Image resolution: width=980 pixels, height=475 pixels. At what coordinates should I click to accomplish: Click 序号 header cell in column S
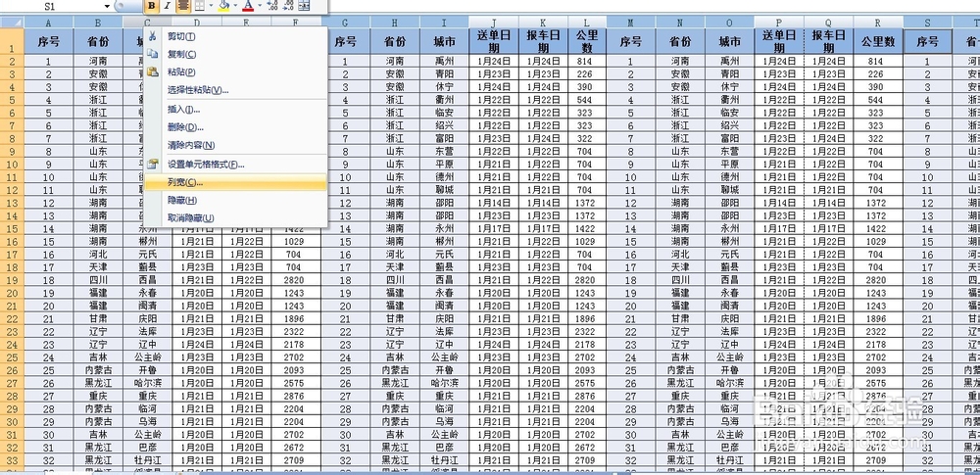pyautogui.click(x=927, y=42)
